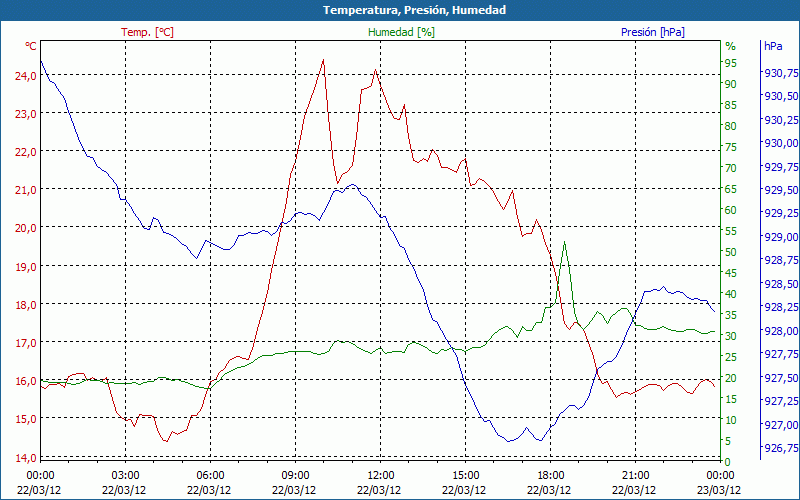Click the 35 humidity axis value

pyautogui.click(x=731, y=315)
